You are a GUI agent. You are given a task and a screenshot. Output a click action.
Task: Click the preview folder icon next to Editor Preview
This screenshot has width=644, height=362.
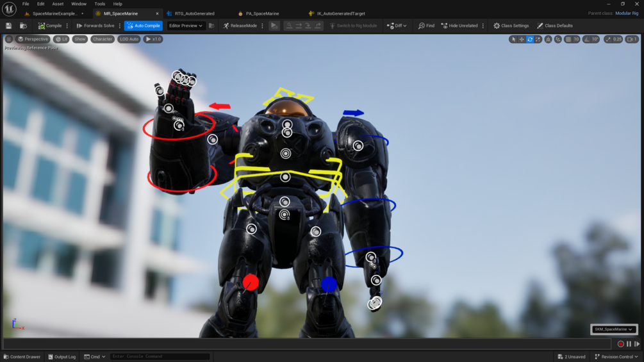(x=211, y=26)
